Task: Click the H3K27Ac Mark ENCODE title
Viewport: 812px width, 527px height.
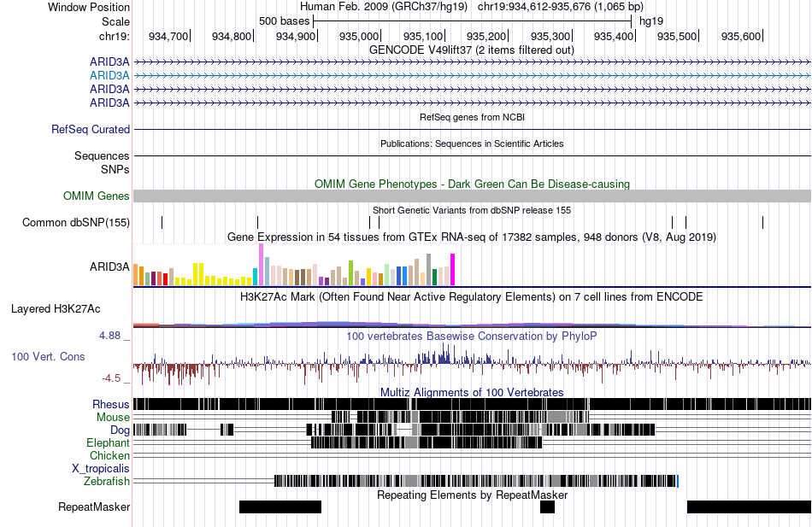Action: [x=472, y=297]
